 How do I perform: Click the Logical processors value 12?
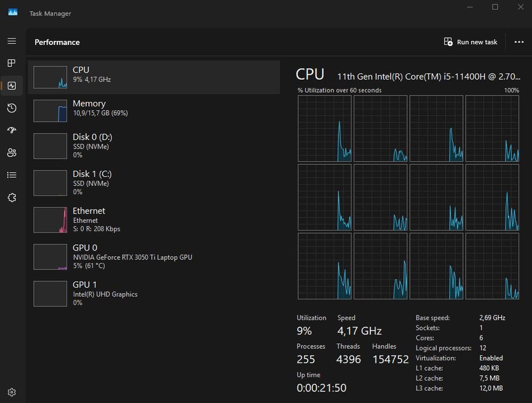[483, 348]
